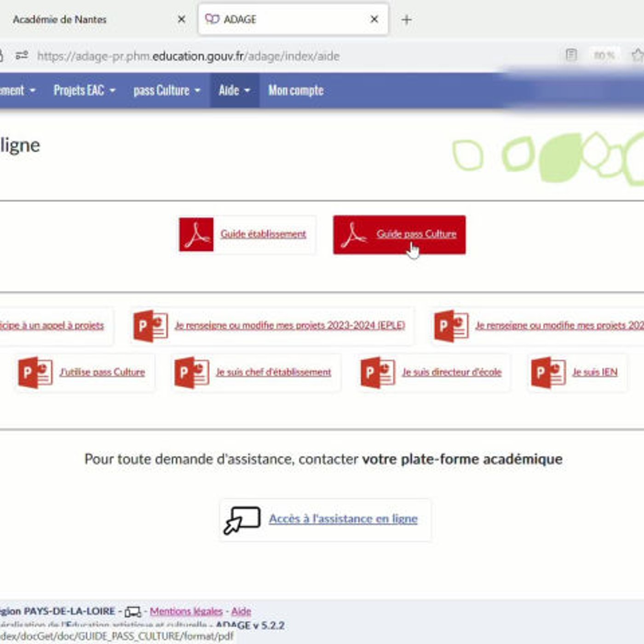
Task: Click the ADAGE v 5.2.2 version text
Action: pyautogui.click(x=250, y=625)
